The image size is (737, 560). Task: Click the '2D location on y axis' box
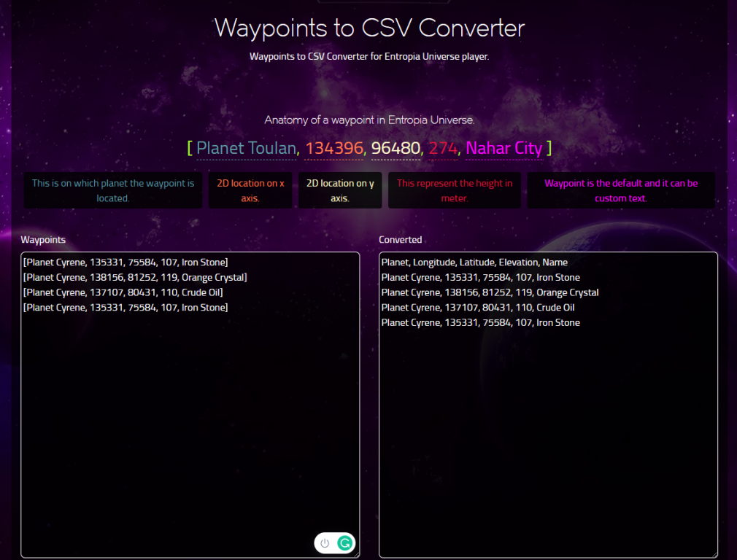pos(340,190)
